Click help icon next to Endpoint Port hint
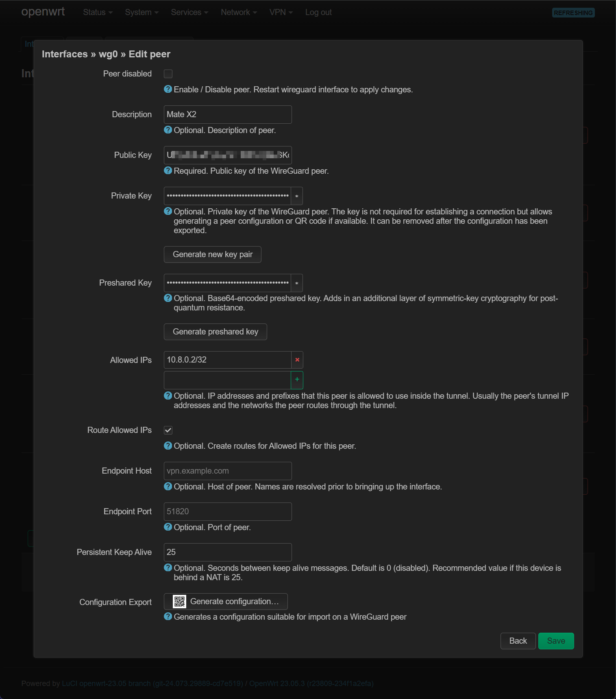Screen dimensions: 616x699 point(168,527)
